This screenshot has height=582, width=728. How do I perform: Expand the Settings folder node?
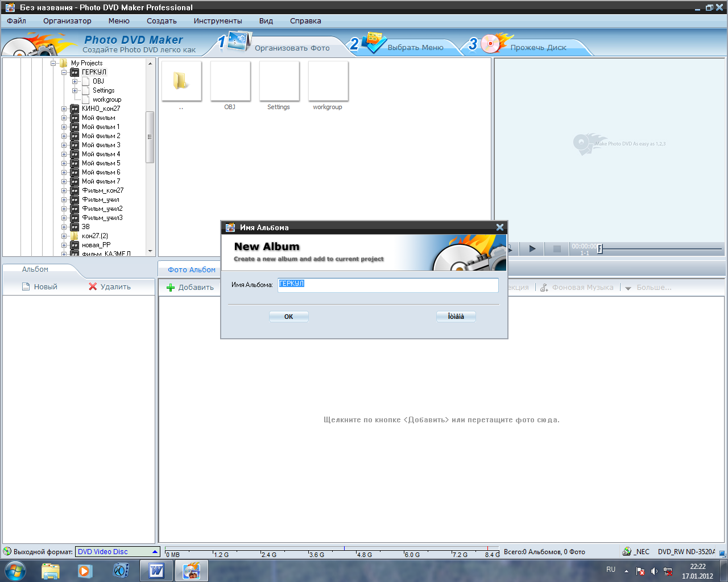(75, 90)
